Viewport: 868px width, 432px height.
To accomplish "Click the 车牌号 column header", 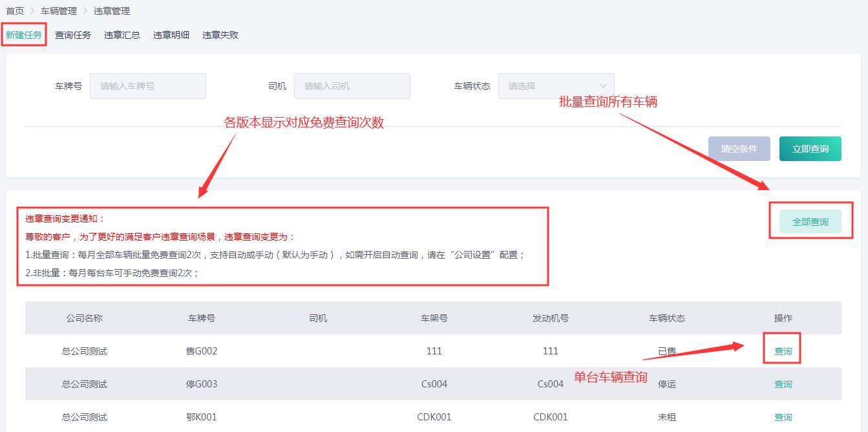I will click(x=202, y=318).
